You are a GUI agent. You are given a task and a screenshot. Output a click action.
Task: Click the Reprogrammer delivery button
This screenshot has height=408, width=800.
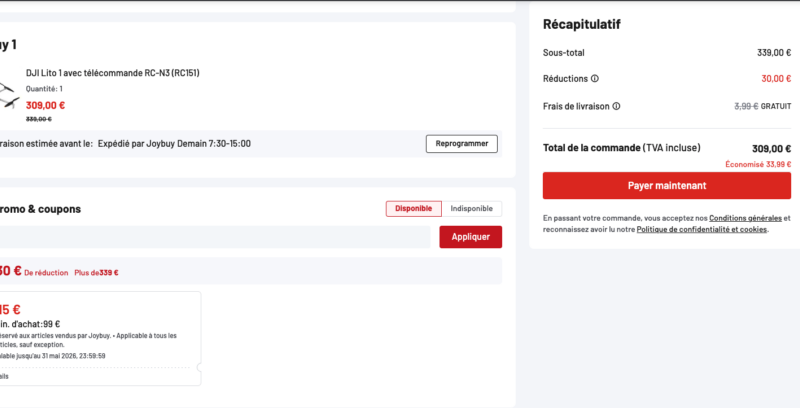click(x=462, y=144)
